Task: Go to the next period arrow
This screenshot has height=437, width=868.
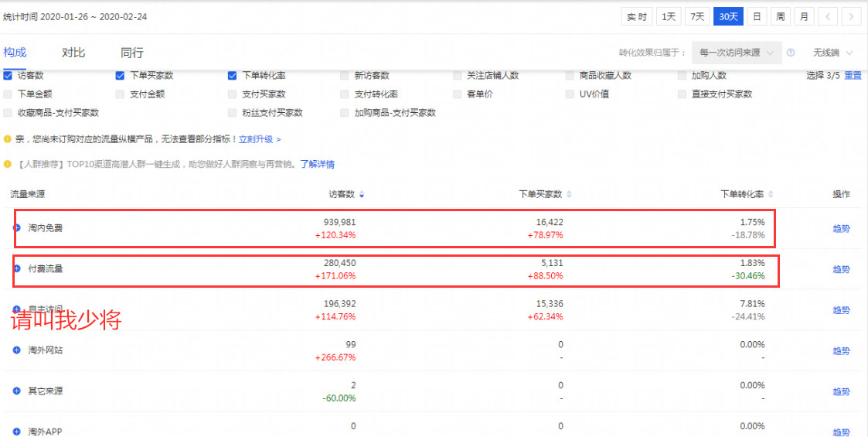Action: [x=851, y=16]
